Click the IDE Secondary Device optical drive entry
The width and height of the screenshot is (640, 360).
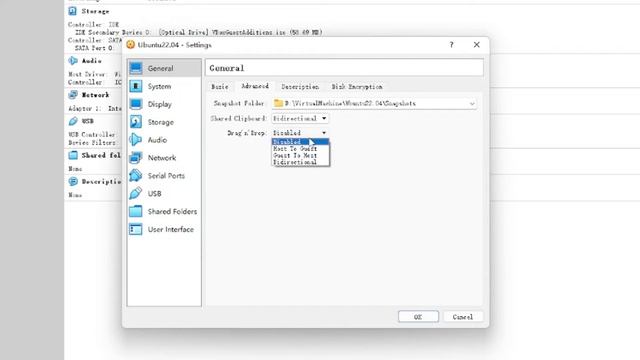[199, 32]
